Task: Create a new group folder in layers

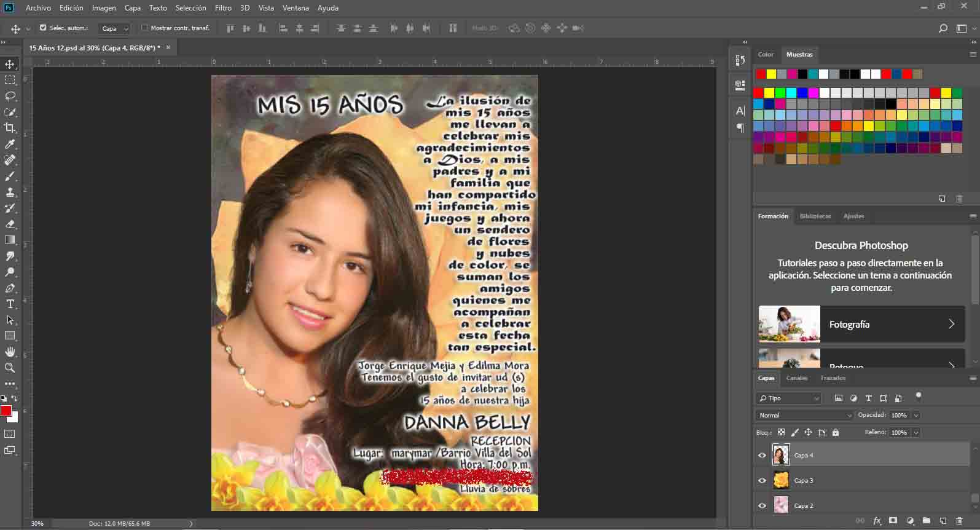Action: pyautogui.click(x=927, y=521)
